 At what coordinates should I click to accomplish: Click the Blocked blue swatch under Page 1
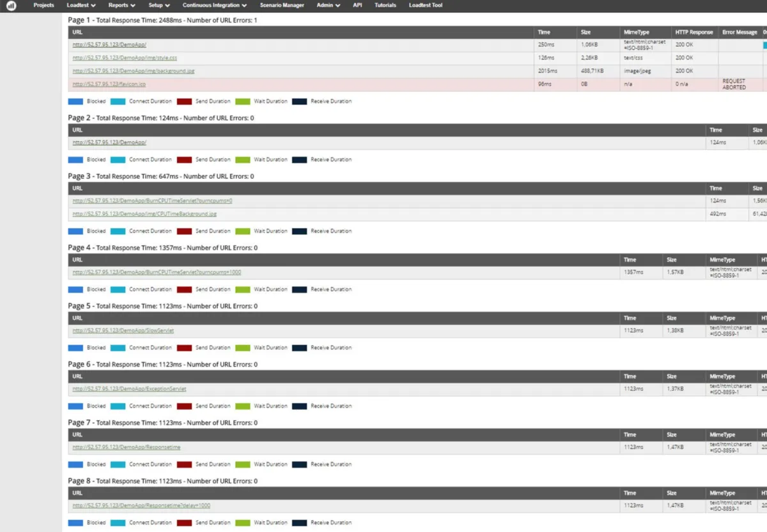[x=75, y=101]
